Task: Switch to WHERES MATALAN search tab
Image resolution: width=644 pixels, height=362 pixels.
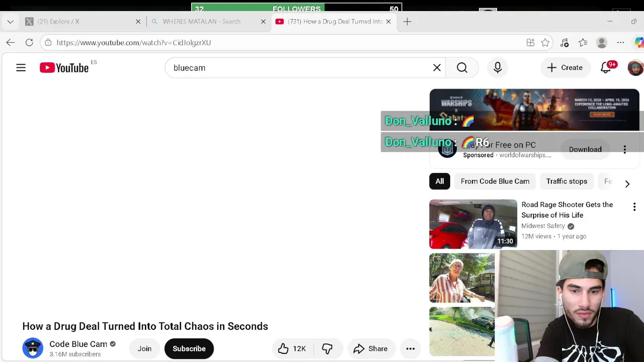Action: (x=208, y=22)
